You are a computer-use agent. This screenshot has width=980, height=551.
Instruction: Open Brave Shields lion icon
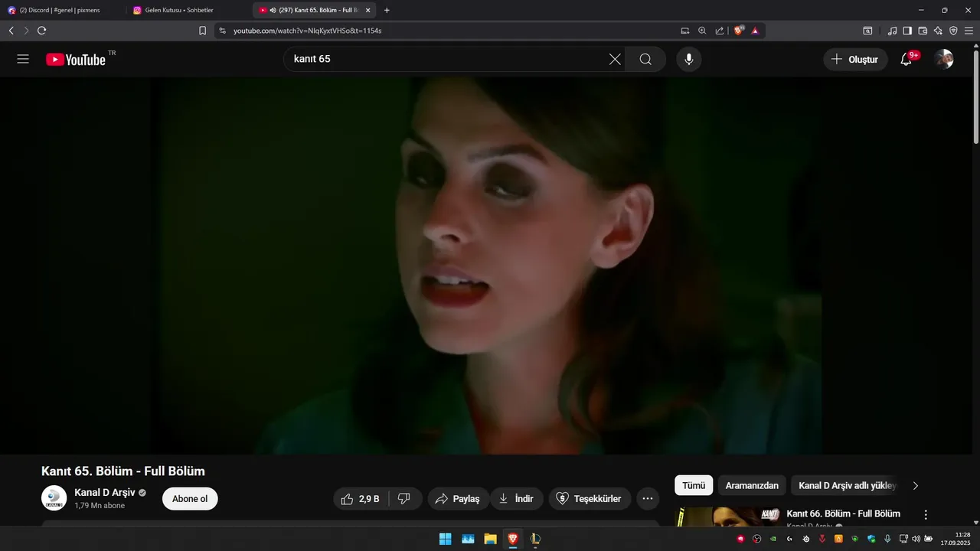pyautogui.click(x=739, y=31)
